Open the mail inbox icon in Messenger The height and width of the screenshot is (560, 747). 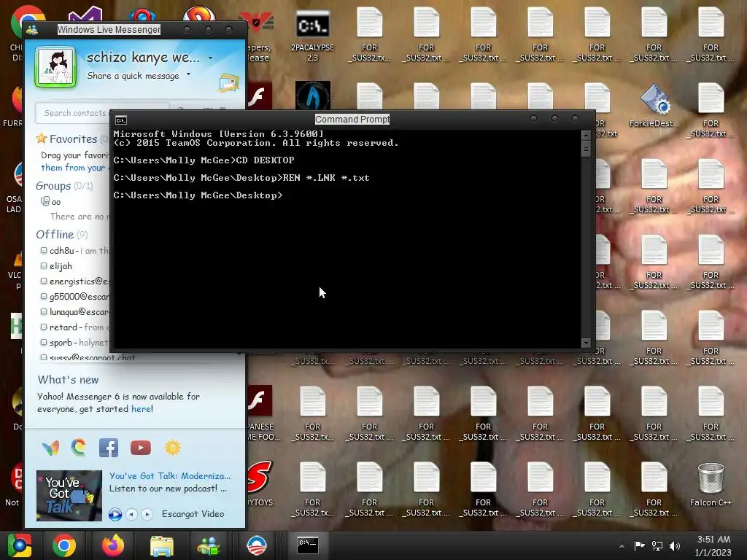[x=228, y=83]
